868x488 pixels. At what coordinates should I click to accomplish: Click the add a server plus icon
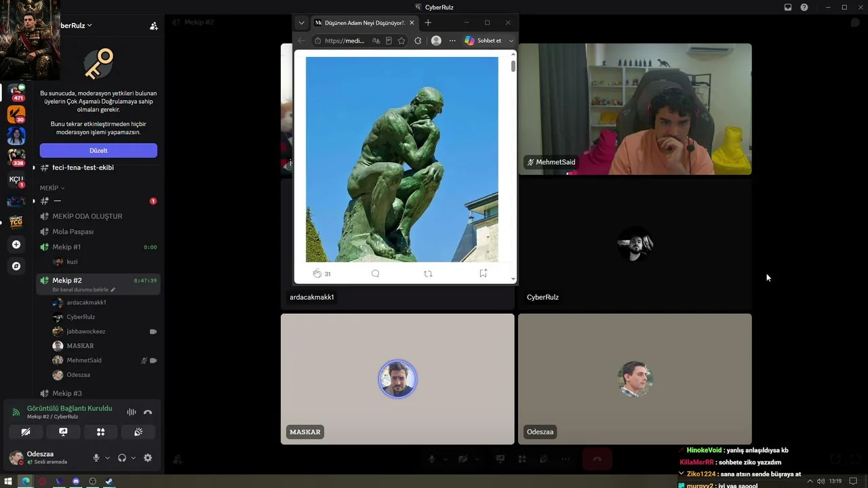(16, 244)
